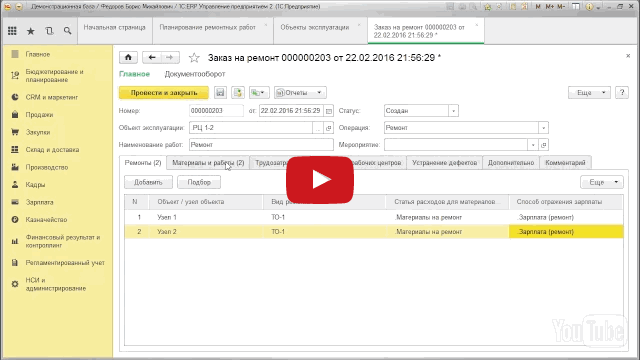Click Провести и закрыть button
The width and height of the screenshot is (640, 360).
(164, 93)
